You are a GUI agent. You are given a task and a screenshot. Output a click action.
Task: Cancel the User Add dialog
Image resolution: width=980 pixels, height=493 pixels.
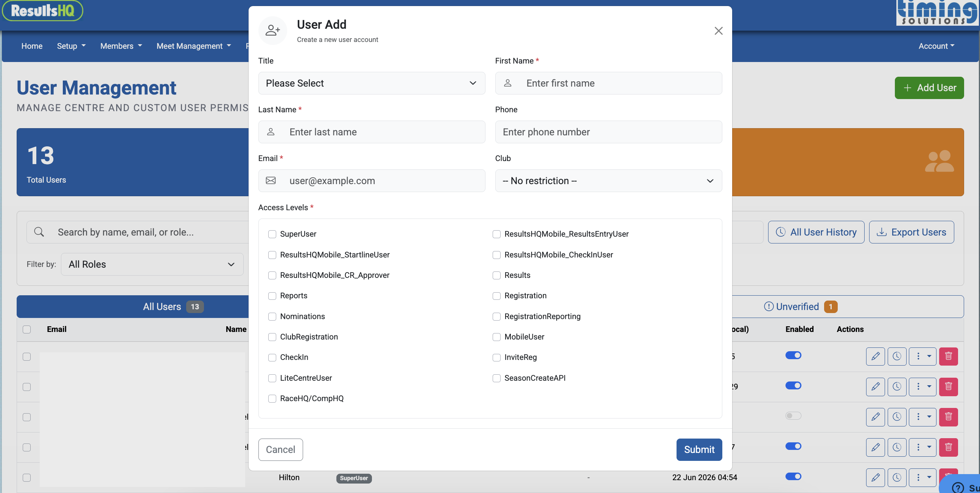click(280, 449)
